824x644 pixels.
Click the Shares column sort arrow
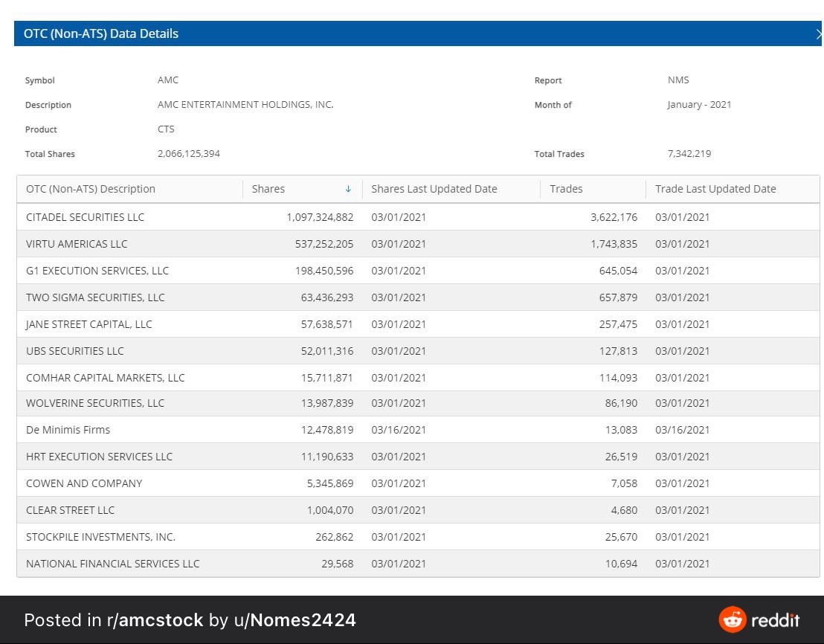(348, 189)
